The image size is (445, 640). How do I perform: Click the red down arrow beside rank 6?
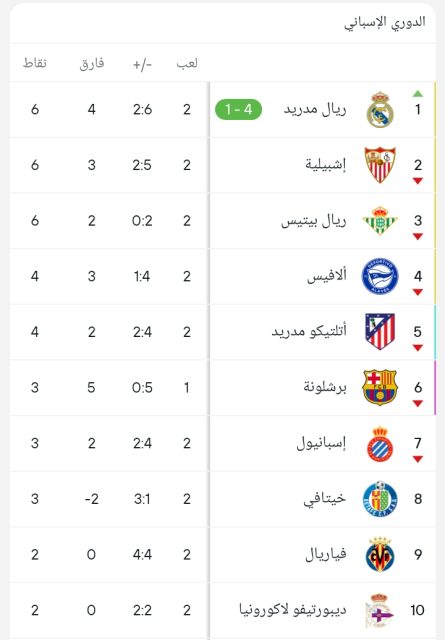[x=418, y=403]
